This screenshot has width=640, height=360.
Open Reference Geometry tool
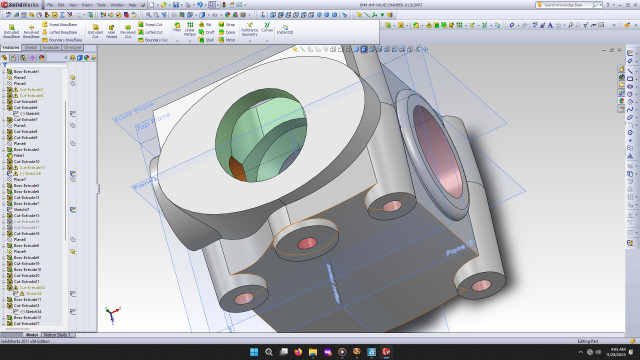(x=249, y=29)
